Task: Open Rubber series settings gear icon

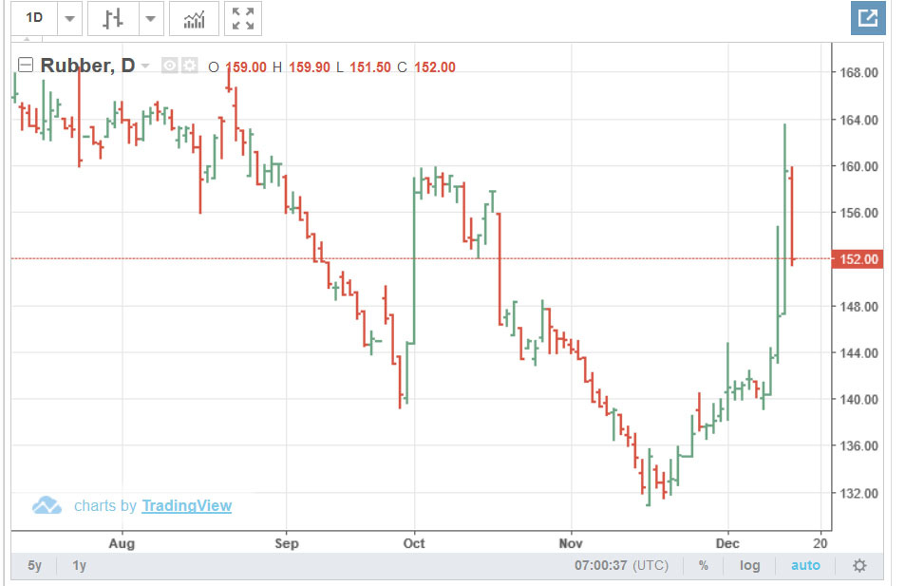Action: click(189, 66)
